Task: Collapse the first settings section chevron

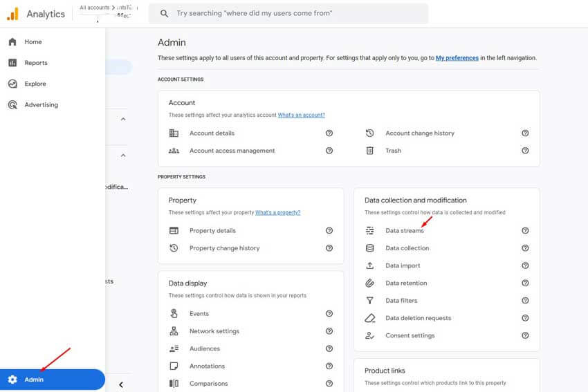Action: (x=123, y=120)
